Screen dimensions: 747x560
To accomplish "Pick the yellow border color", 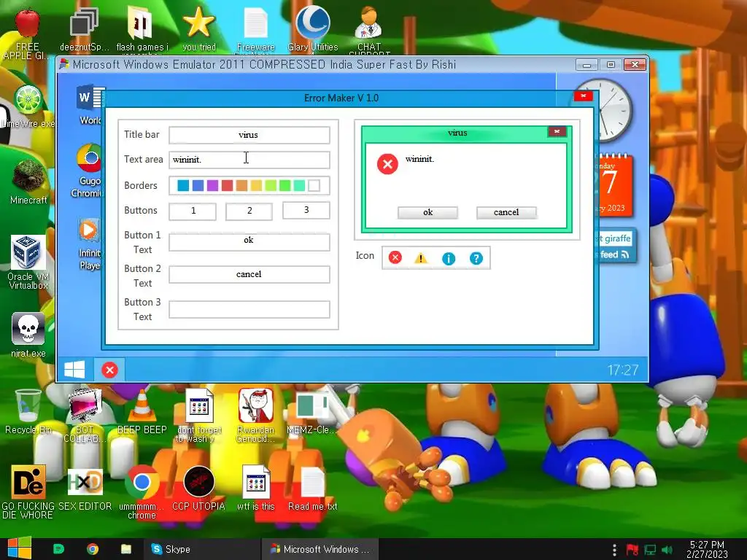I will [256, 186].
